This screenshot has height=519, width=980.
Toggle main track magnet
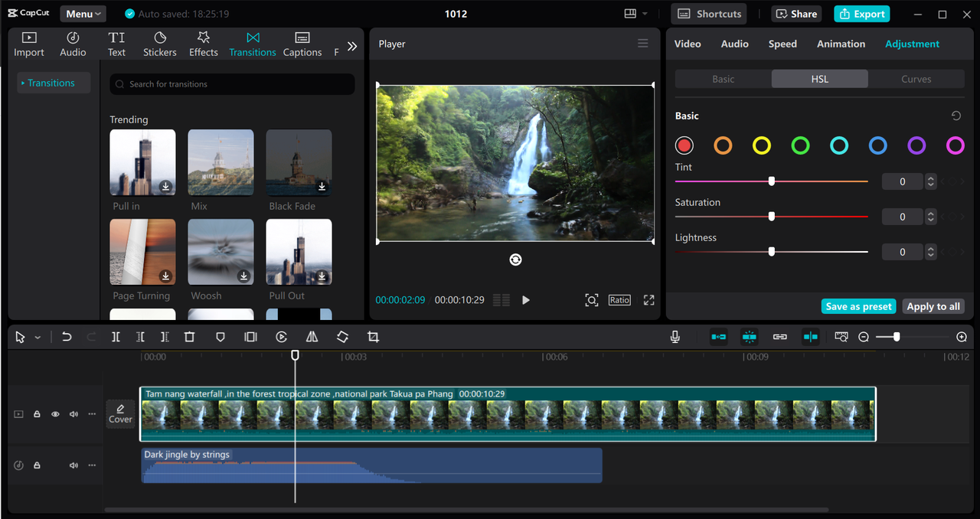[x=718, y=337]
